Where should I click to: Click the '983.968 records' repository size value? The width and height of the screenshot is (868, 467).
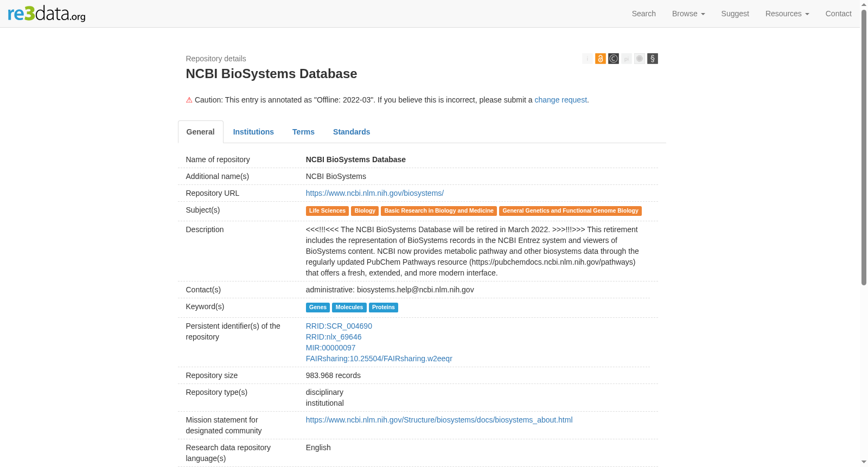[333, 375]
